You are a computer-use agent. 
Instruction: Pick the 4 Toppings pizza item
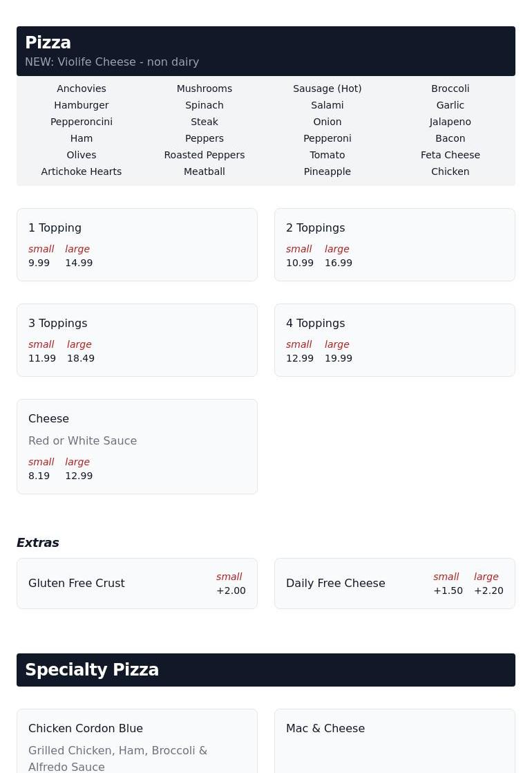click(x=395, y=340)
